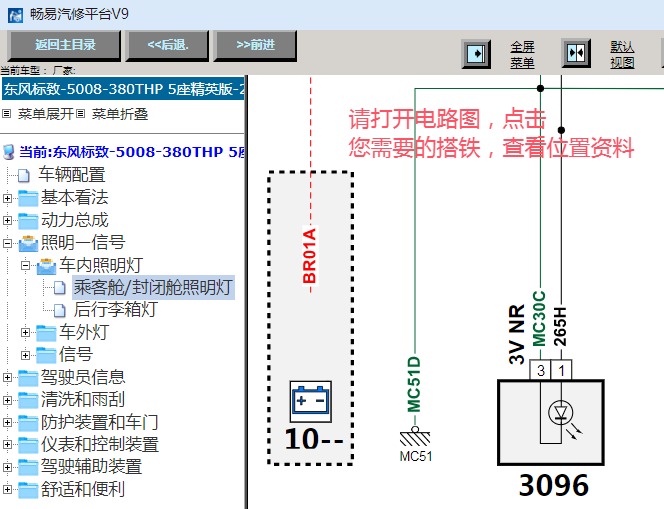The image size is (664, 509).
Task: Select the 默认视图 label
Action: tap(622, 55)
